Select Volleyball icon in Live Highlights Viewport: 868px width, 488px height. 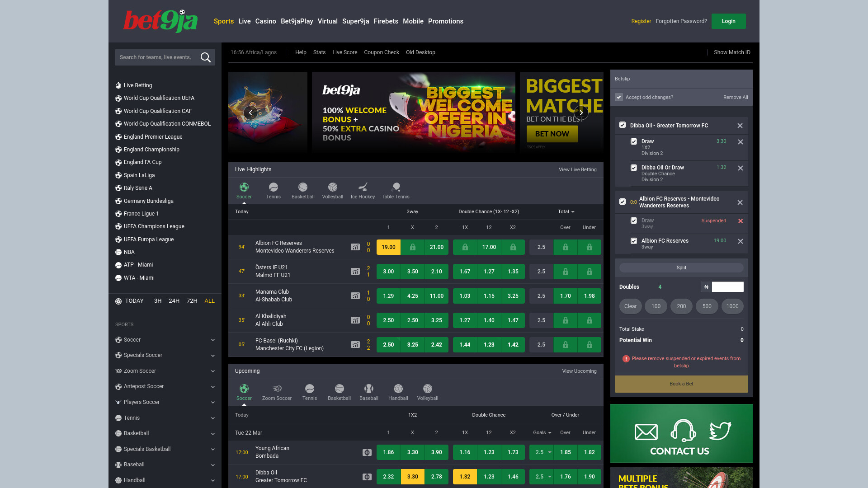[x=333, y=187]
